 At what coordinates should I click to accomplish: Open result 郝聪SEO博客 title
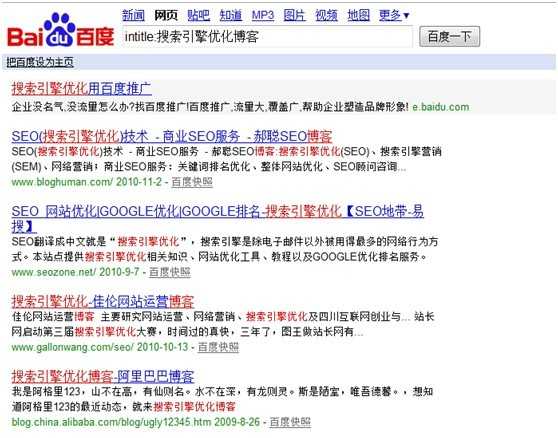[x=172, y=136]
